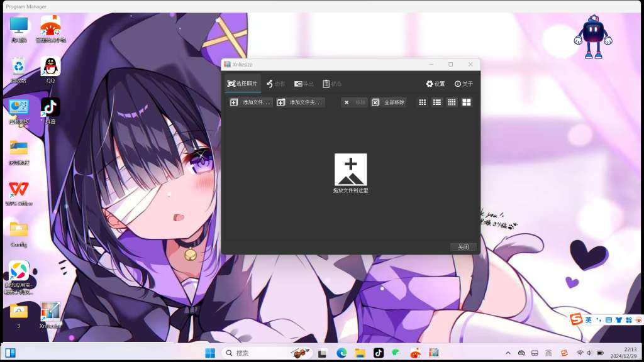Open the 状态 tab
The height and width of the screenshot is (362, 644).
coord(332,84)
